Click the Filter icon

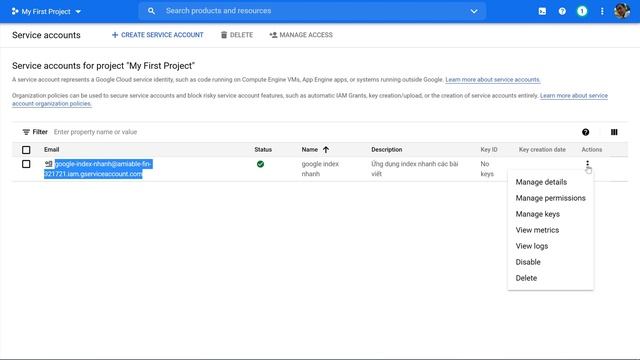[26, 132]
